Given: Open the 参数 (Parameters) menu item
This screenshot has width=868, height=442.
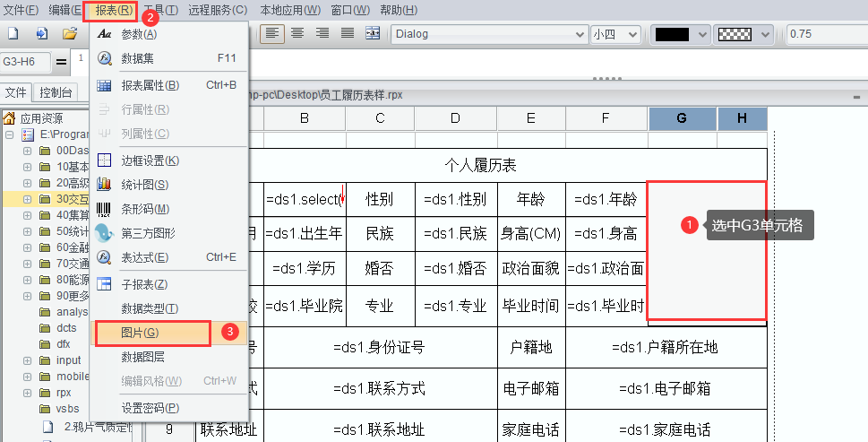Looking at the screenshot, I should [138, 34].
